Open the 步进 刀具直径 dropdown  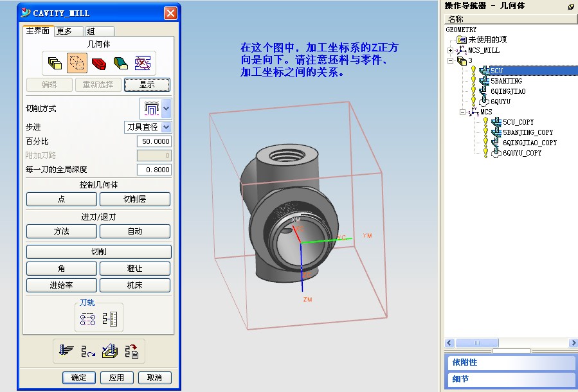pyautogui.click(x=167, y=127)
